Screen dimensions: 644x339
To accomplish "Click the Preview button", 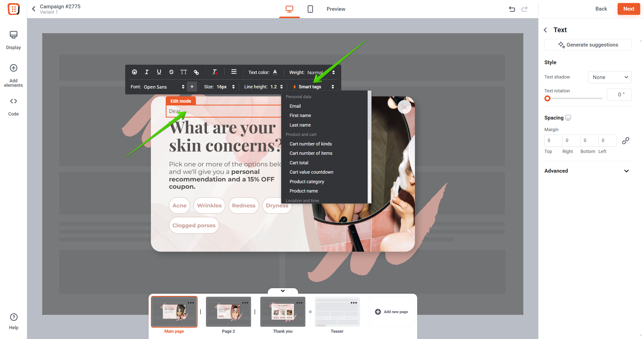I will 336,9.
